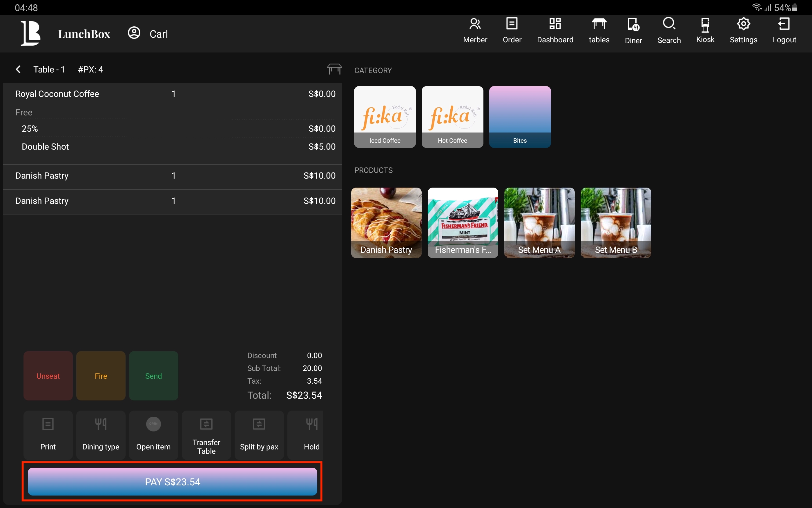Add Set Menu A product
The image size is (812, 508).
coord(539,222)
